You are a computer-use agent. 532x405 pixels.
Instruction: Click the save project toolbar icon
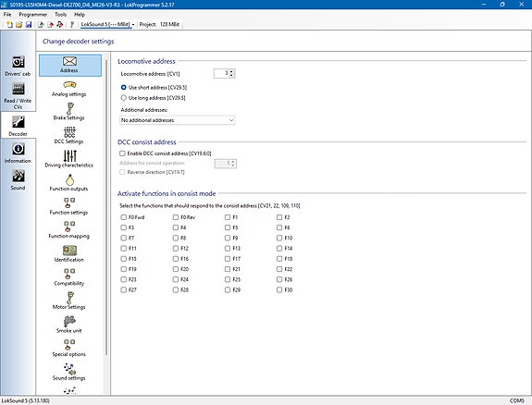coord(29,24)
